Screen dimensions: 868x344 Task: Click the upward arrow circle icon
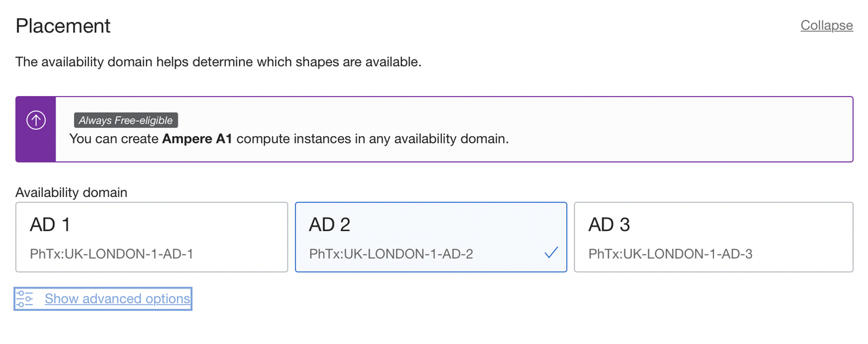pos(35,121)
